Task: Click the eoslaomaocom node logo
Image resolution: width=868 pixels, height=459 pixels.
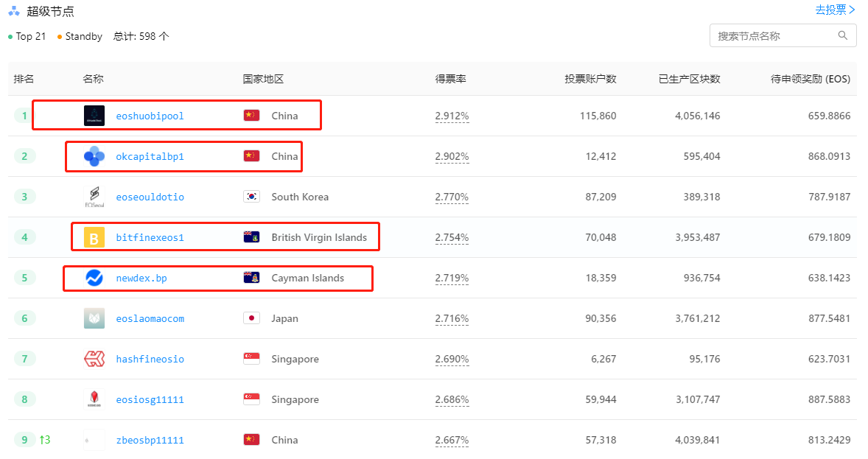Action: (94, 318)
